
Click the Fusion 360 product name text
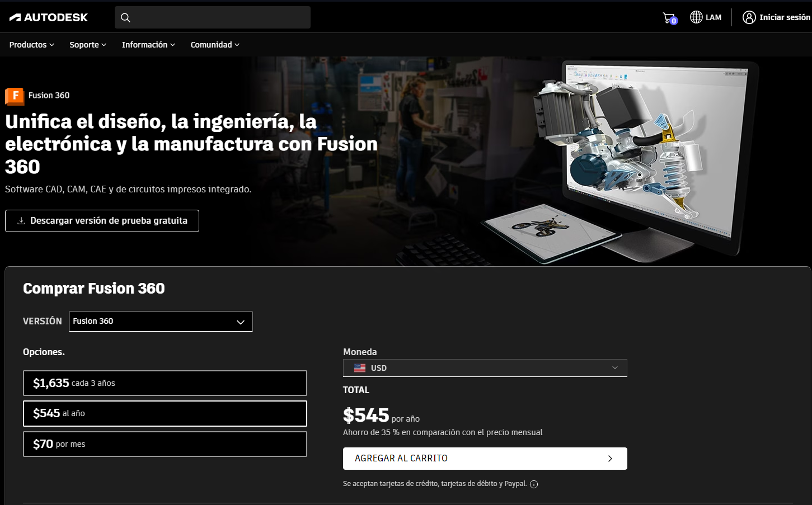click(x=49, y=95)
